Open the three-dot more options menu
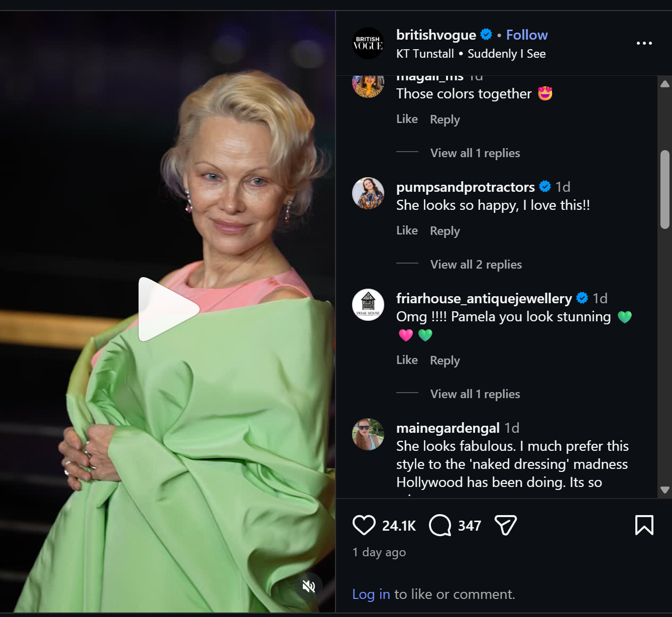672x617 pixels. point(644,43)
